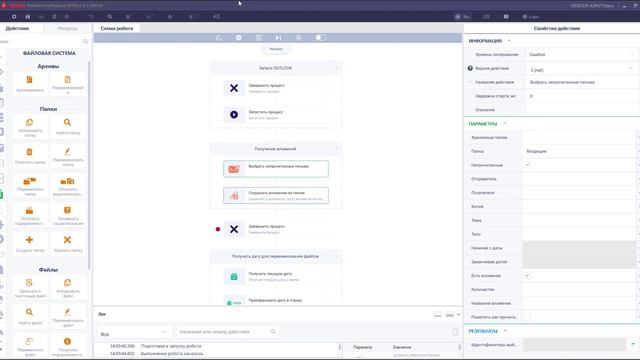
Task: Click the skip-to-next step icon in the scheme toolbar
Action: click(278, 38)
